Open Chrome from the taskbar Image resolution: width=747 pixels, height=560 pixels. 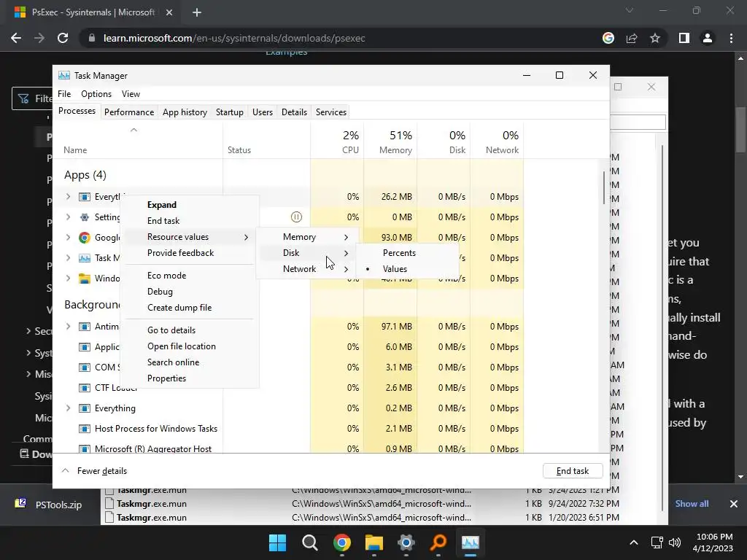click(x=342, y=542)
